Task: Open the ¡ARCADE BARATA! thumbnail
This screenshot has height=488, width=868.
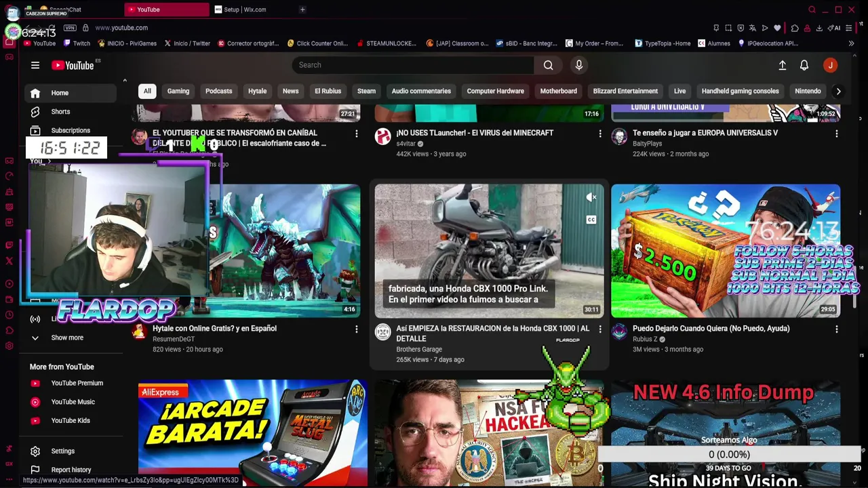Action: 252,434
